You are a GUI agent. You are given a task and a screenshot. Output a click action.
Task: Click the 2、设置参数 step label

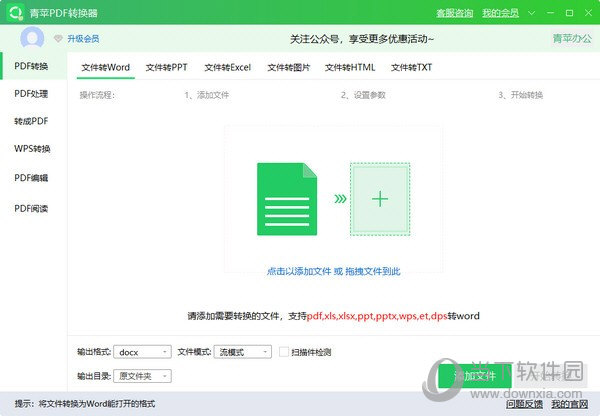(363, 95)
